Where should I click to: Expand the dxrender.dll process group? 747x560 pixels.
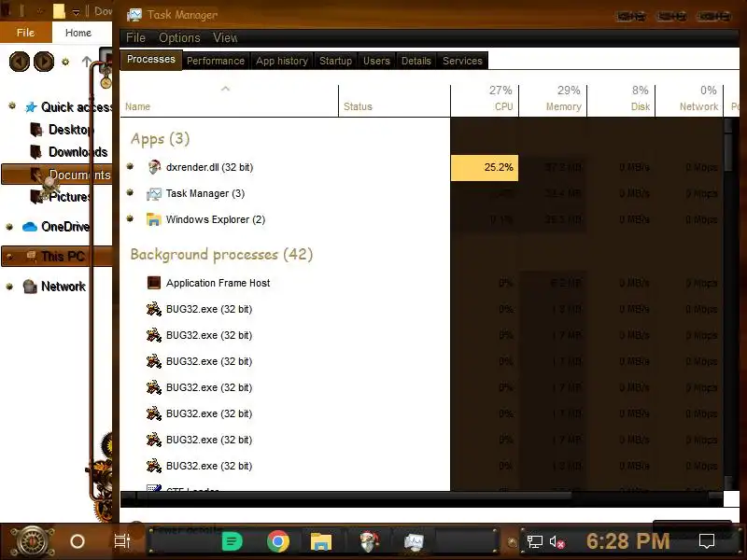(130, 167)
